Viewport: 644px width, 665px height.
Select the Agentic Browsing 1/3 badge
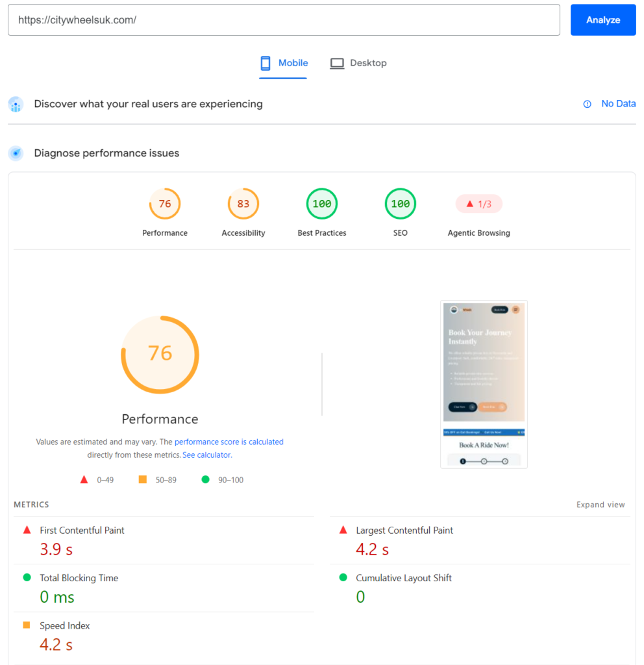tap(479, 204)
